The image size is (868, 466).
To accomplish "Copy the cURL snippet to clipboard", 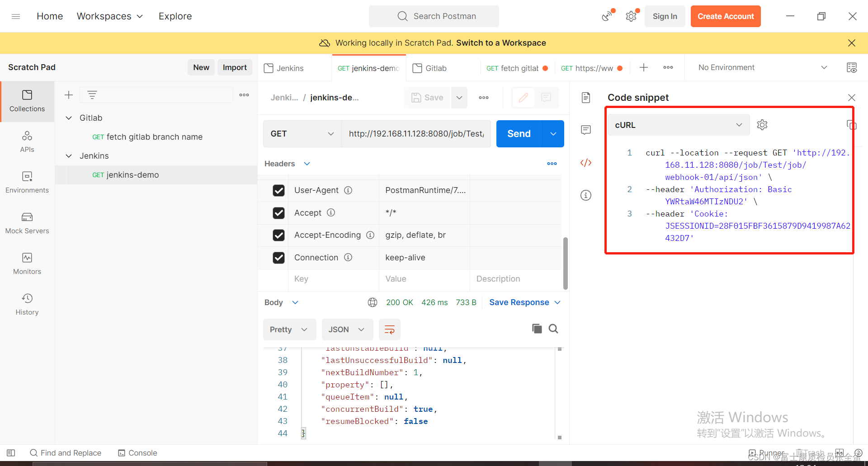I will point(851,125).
